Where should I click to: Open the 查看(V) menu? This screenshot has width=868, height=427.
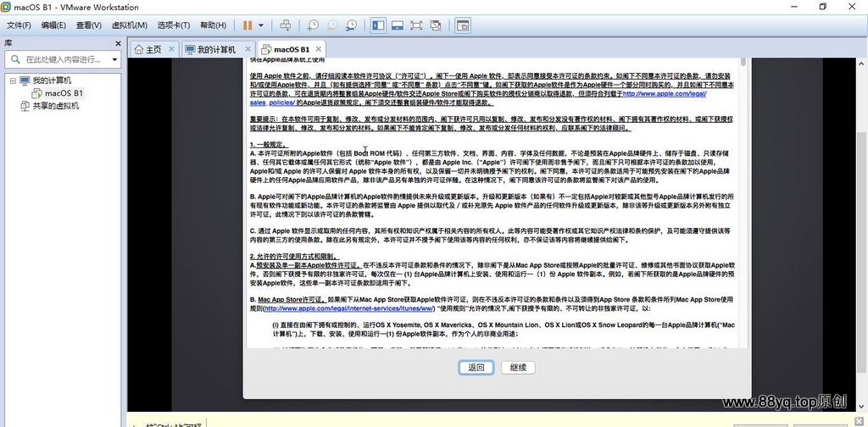(88, 25)
